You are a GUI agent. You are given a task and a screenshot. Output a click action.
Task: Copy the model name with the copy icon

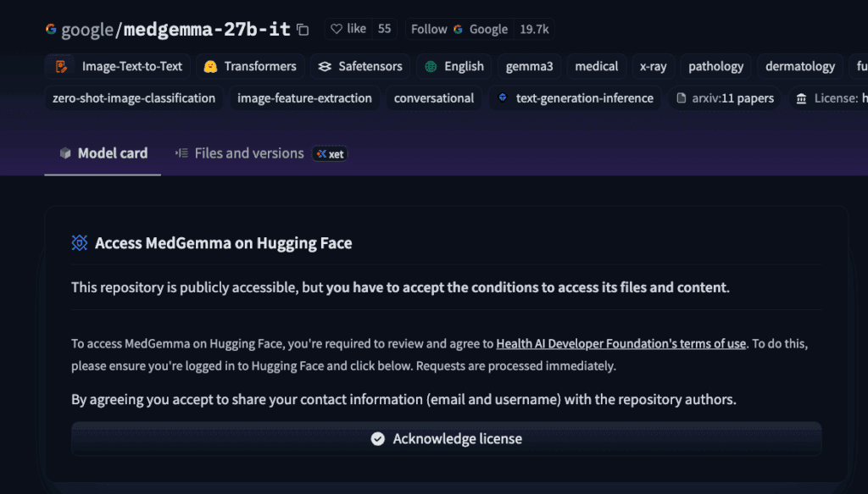point(303,30)
